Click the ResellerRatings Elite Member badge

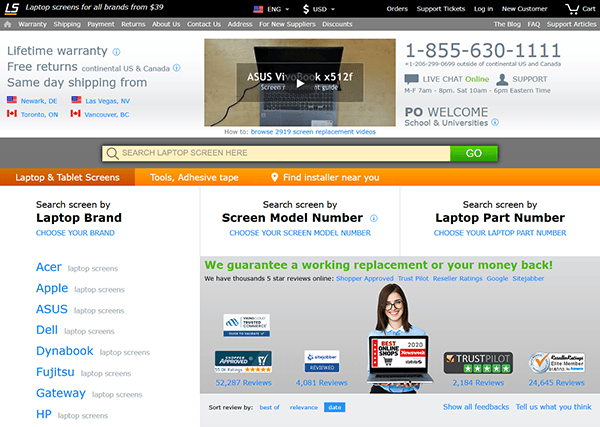point(557,363)
